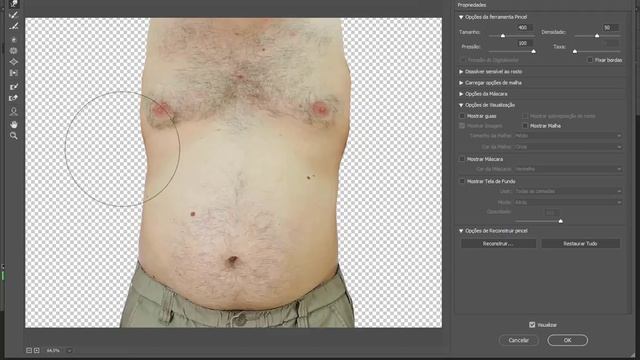The image size is (640, 360).
Task: Open the Cor da Máscara dropdown
Action: pyautogui.click(x=567, y=169)
